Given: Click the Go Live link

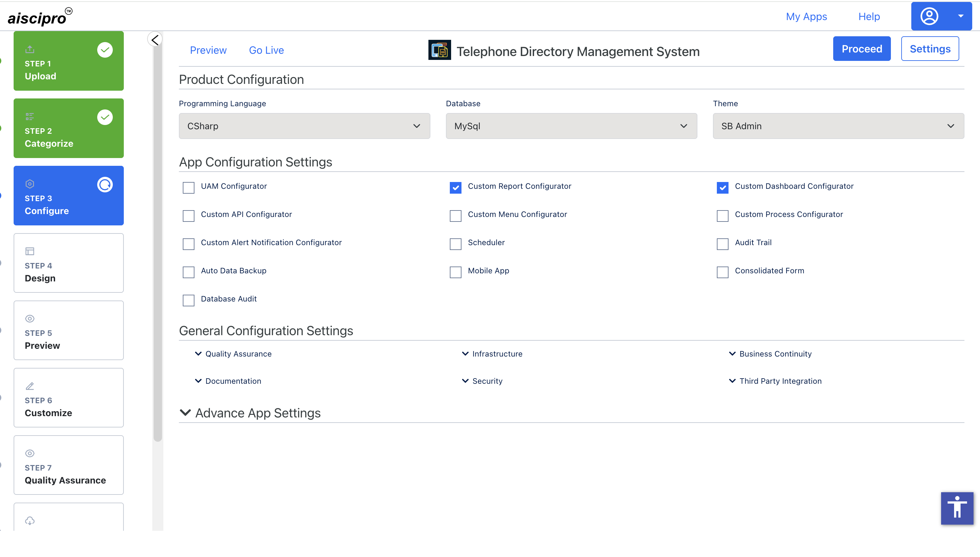Looking at the screenshot, I should tap(266, 50).
